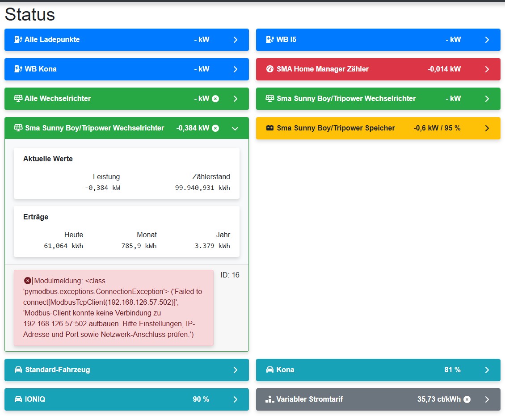Click the gauge icon on SMA Home Manager Zähler
This screenshot has width=505, height=420.
tap(269, 69)
